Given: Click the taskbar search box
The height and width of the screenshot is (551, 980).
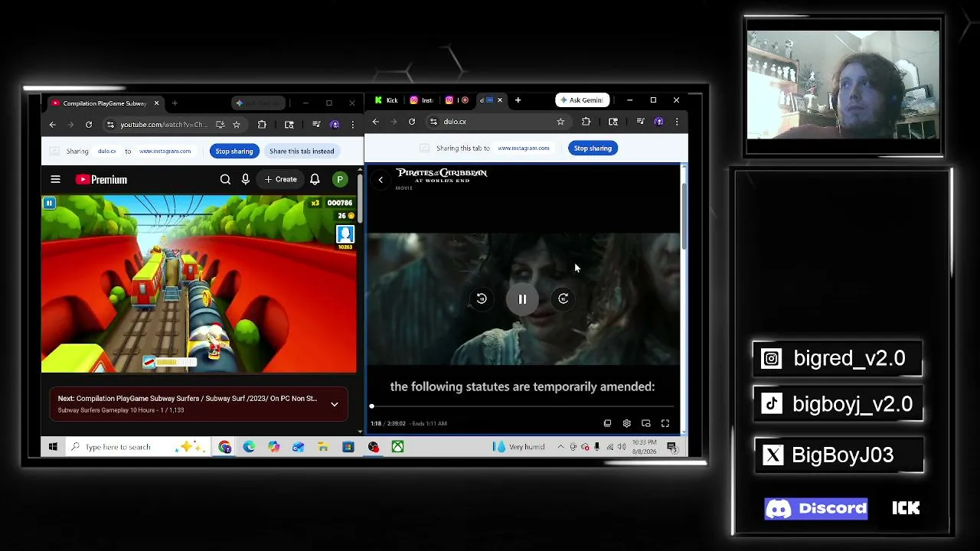Looking at the screenshot, I should click(138, 447).
